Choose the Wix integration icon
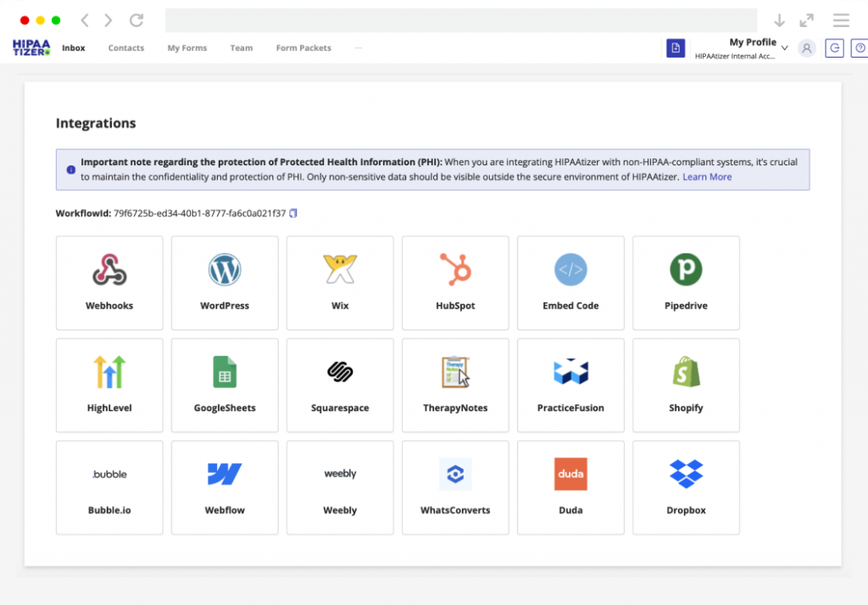 pyautogui.click(x=340, y=269)
